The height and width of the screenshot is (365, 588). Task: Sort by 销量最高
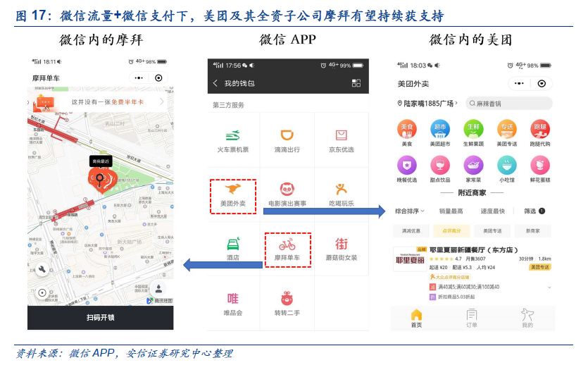point(451,211)
